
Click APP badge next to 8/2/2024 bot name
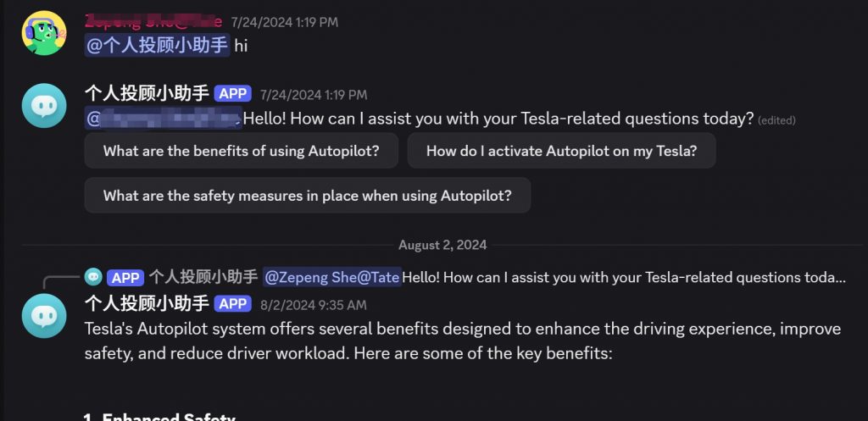233,304
